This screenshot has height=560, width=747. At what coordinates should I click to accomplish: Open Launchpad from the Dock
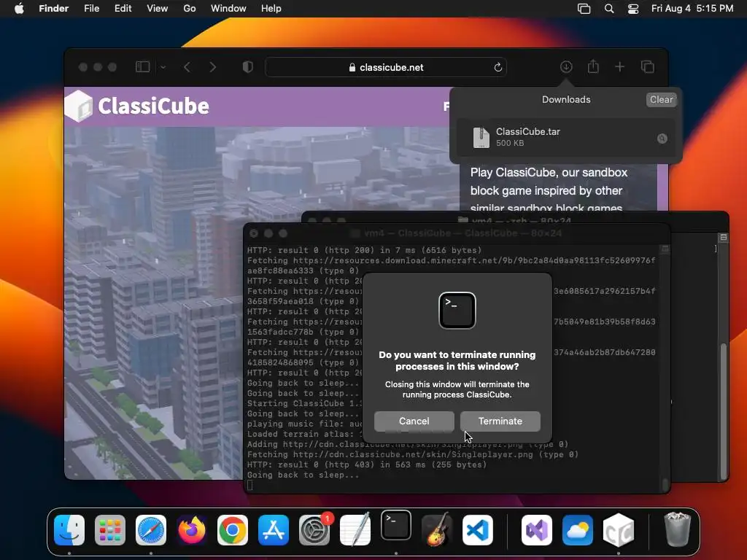click(x=110, y=530)
